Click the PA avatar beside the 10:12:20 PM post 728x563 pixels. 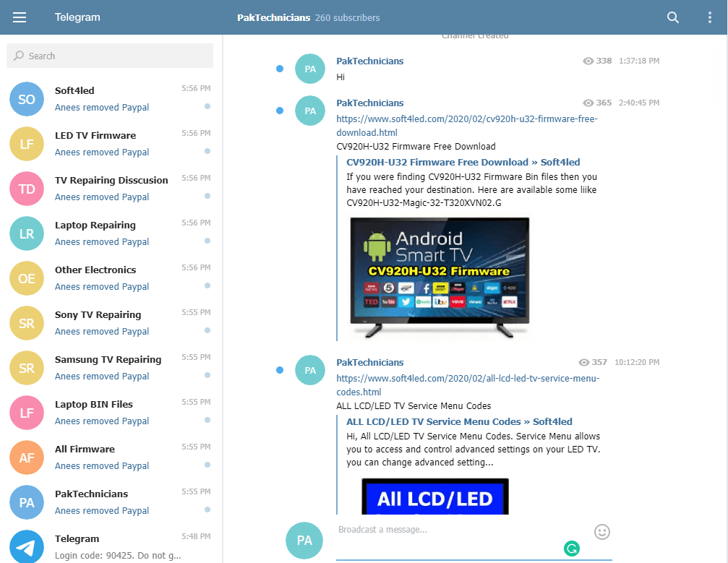pyautogui.click(x=310, y=370)
